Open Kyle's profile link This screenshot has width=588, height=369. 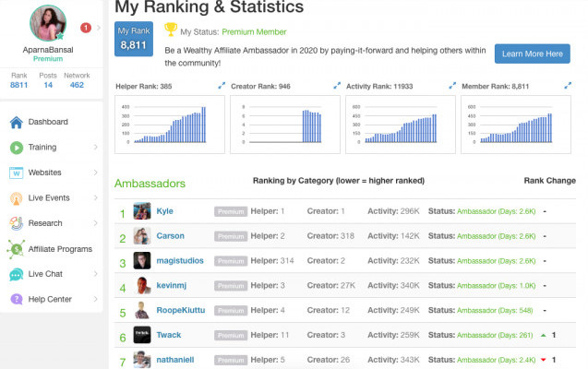point(164,211)
